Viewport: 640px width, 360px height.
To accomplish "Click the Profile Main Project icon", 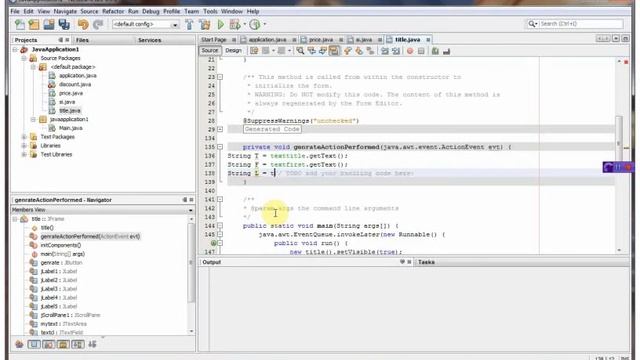I will pos(255,24).
